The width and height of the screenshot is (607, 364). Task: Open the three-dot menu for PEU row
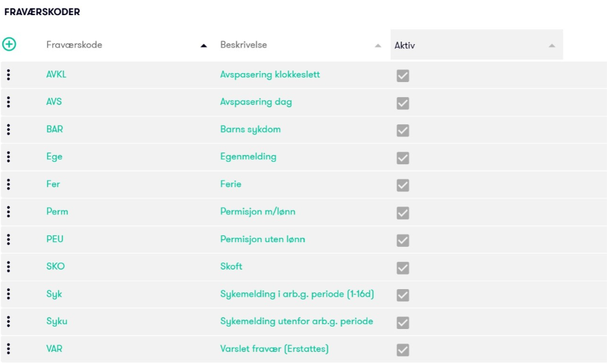pos(8,239)
